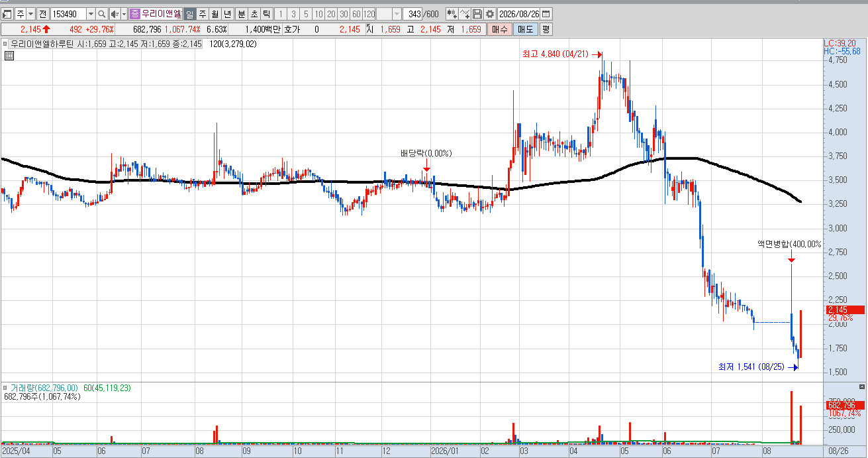The width and height of the screenshot is (868, 458).
Task: Select the 일 daily chart period
Action: 189,14
